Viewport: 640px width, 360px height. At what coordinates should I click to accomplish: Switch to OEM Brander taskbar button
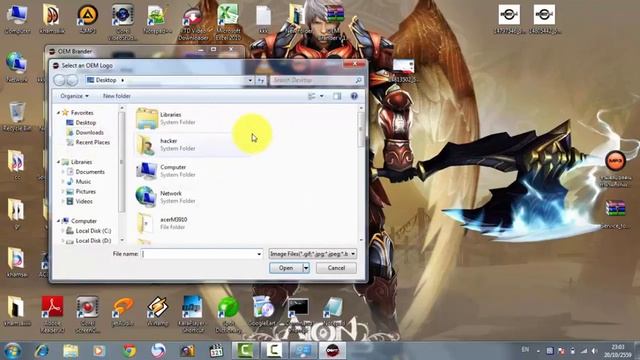click(332, 351)
